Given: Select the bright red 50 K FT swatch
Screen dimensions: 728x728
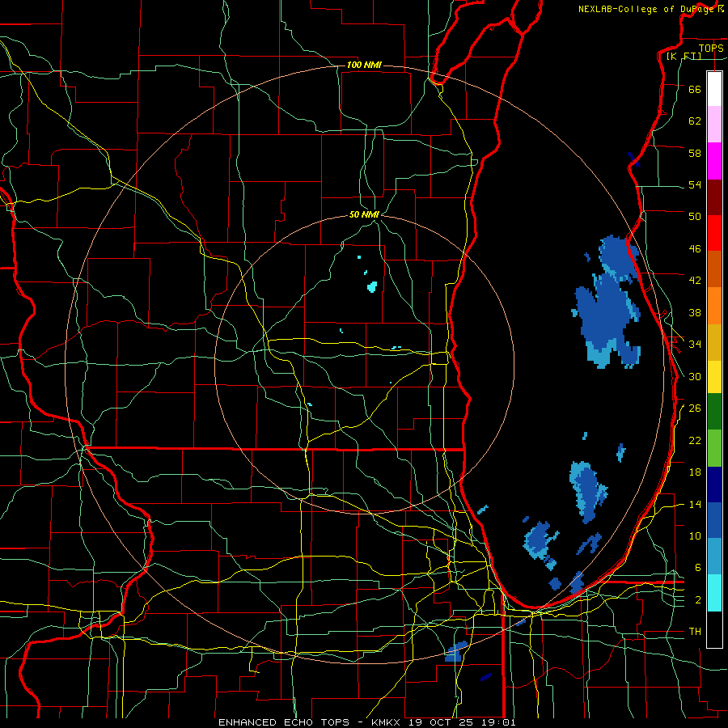Looking at the screenshot, I should click(x=714, y=233).
